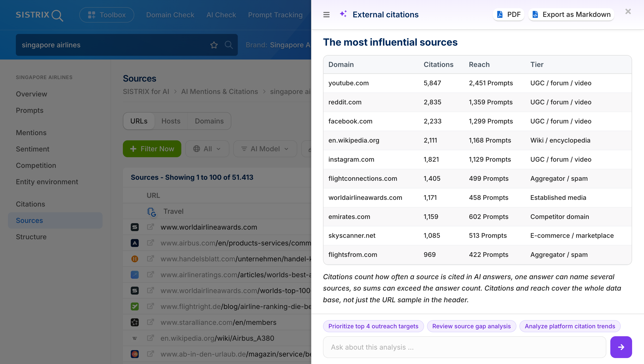Click the Ask about this analysis input
The width and height of the screenshot is (644, 364).
(x=464, y=347)
